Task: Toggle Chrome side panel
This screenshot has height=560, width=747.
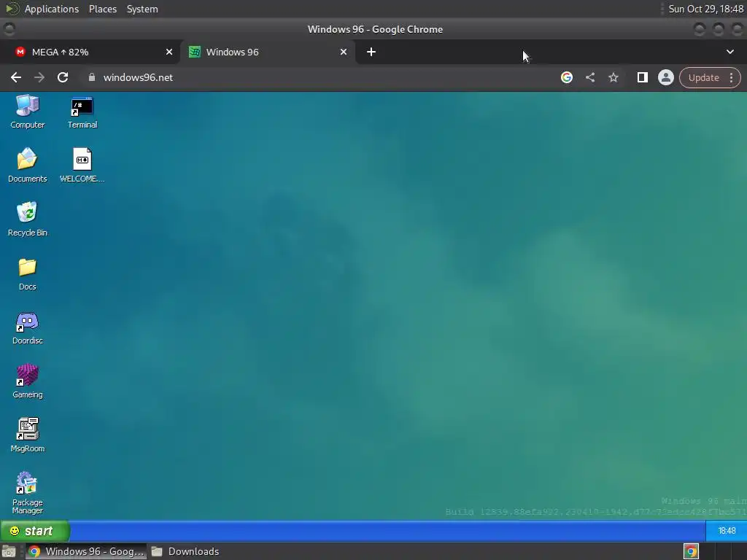Action: [x=642, y=77]
